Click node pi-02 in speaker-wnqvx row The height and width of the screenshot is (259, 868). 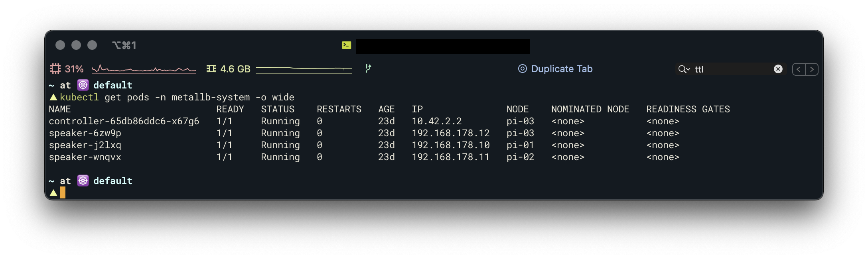click(521, 157)
